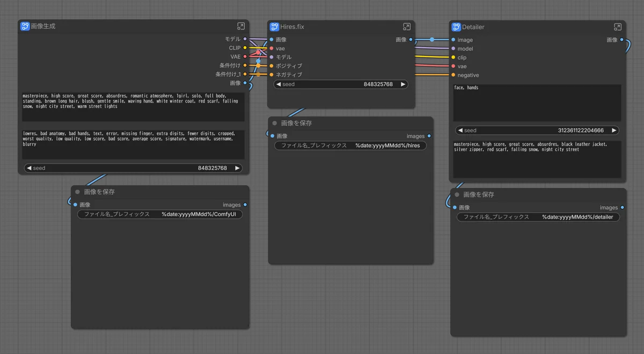Collapse the ComfyUI 画像を保存 node using its dot
Image resolution: width=644 pixels, height=354 pixels.
pos(77,192)
